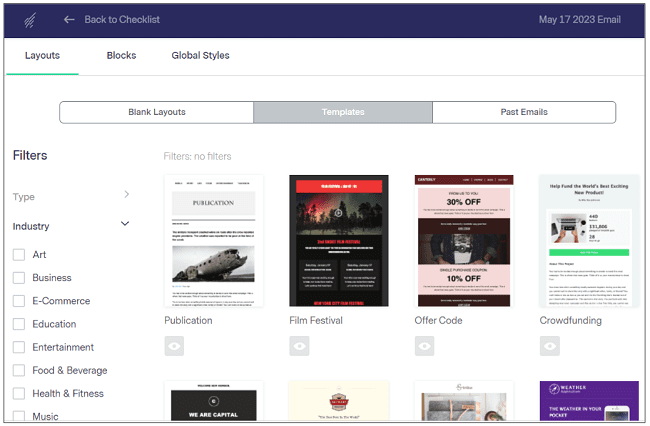Click the May 17 2023 Email title
Viewport: 650px width, 426px height.
580,19
